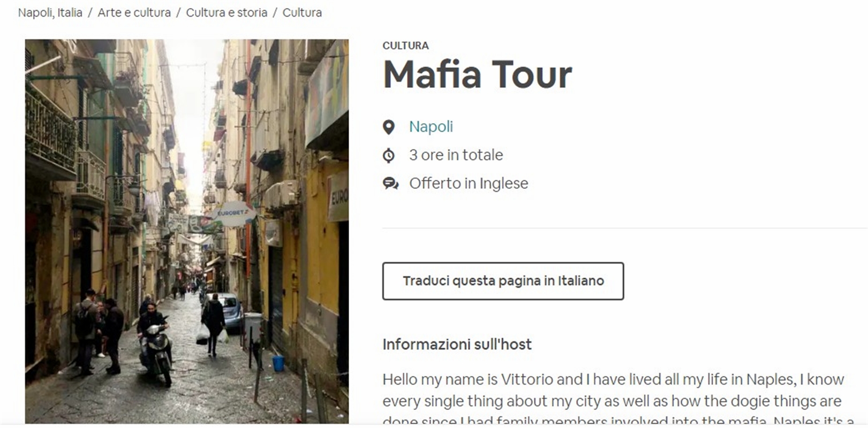Open Arte e cultura breadcrumb

(x=134, y=13)
